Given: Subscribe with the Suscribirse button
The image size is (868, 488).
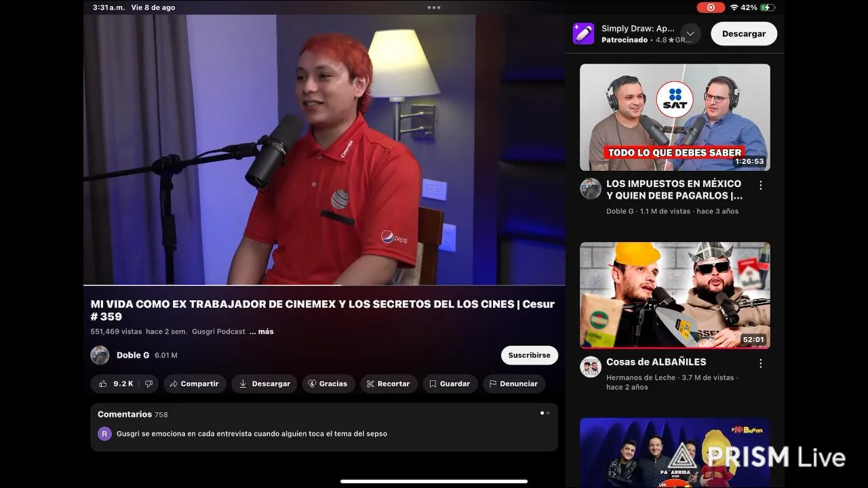Looking at the screenshot, I should (529, 355).
